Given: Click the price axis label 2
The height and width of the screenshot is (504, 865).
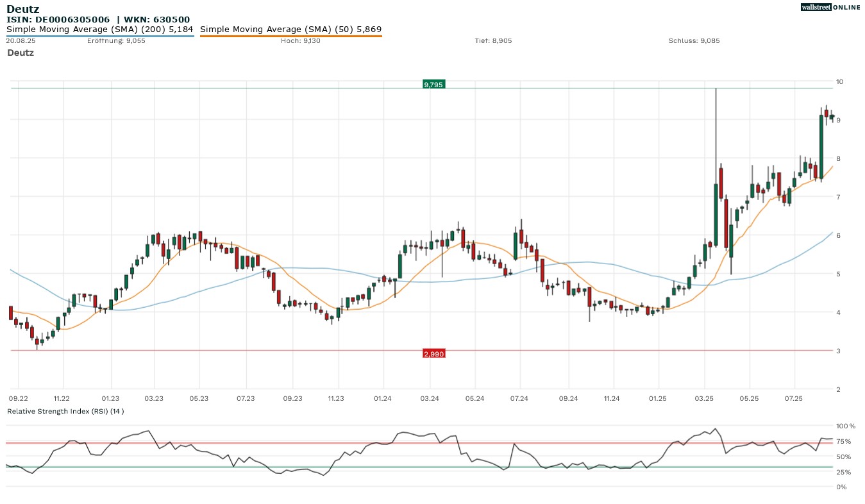Looking at the screenshot, I should pyautogui.click(x=837, y=389).
